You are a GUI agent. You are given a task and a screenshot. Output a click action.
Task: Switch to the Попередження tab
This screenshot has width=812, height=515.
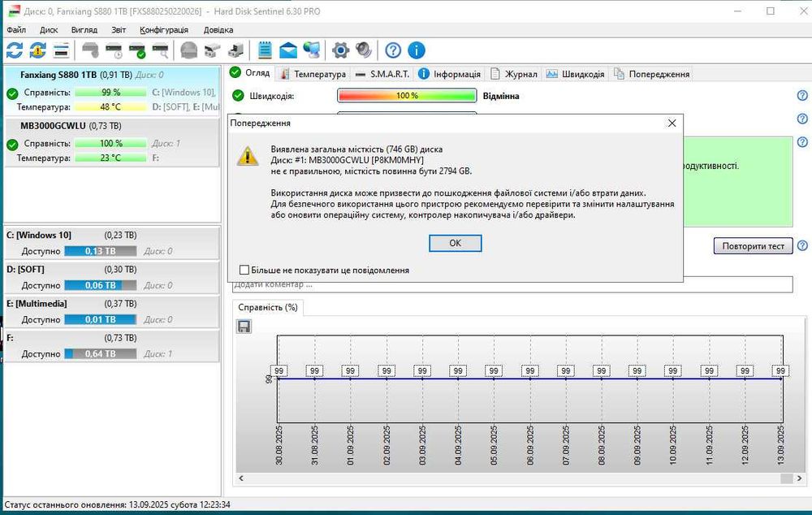[651, 74]
